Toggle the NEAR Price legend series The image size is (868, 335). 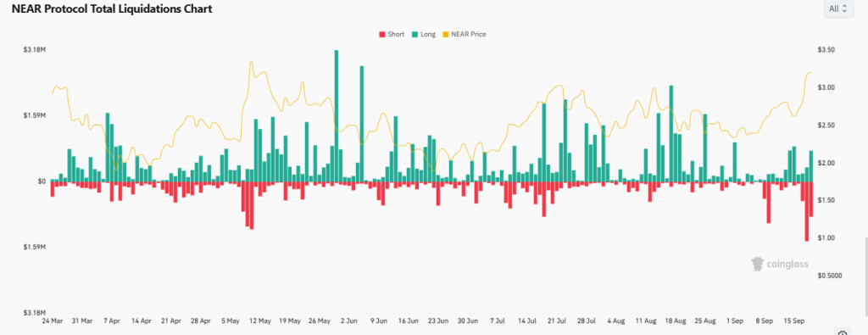[x=464, y=34]
